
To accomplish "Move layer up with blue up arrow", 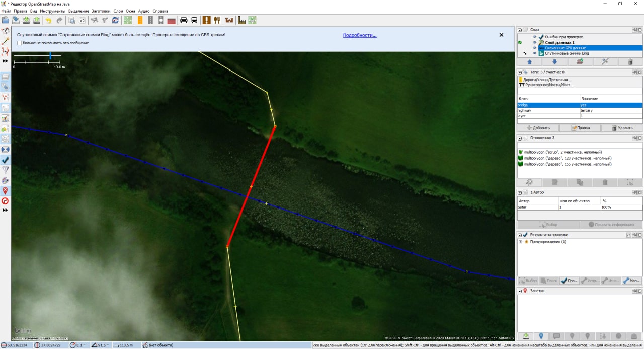I will 530,62.
